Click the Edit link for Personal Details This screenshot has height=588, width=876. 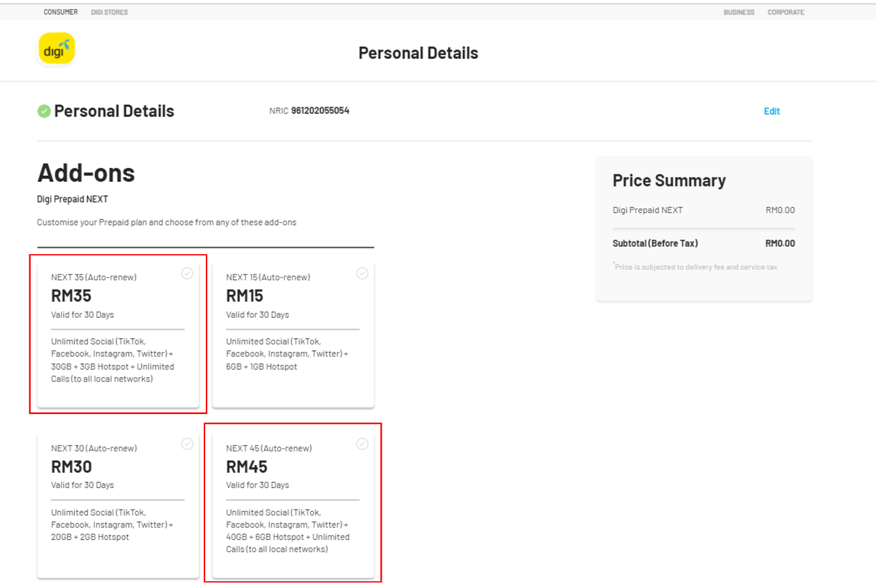coord(771,111)
